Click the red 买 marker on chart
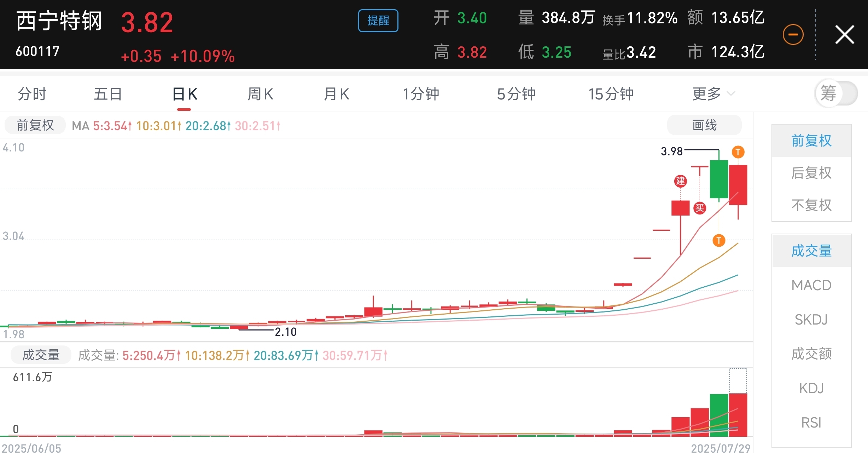The width and height of the screenshot is (868, 453). [x=700, y=208]
